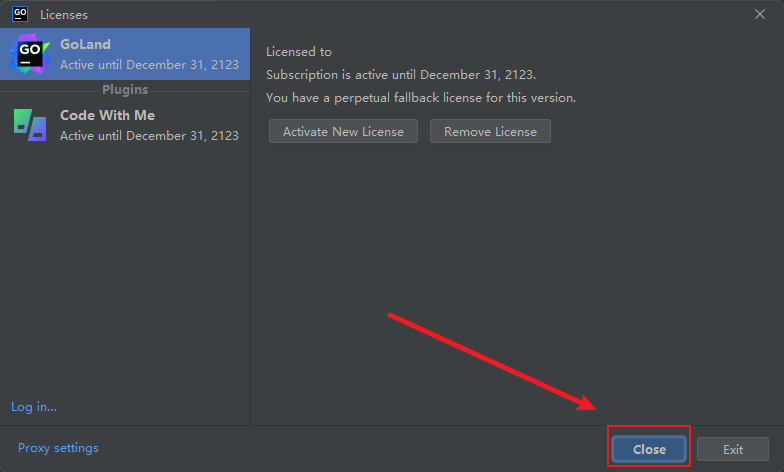Click the Exit button
784x472 pixels.
point(732,450)
